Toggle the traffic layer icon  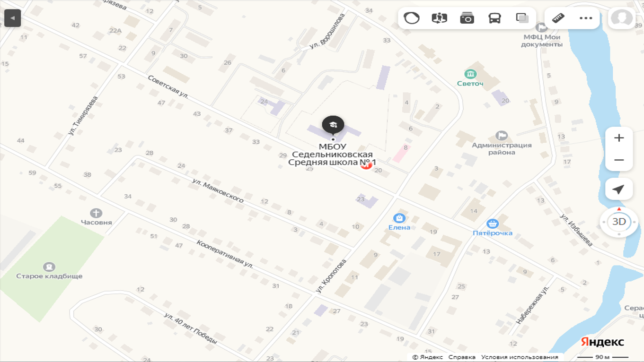pos(412,18)
